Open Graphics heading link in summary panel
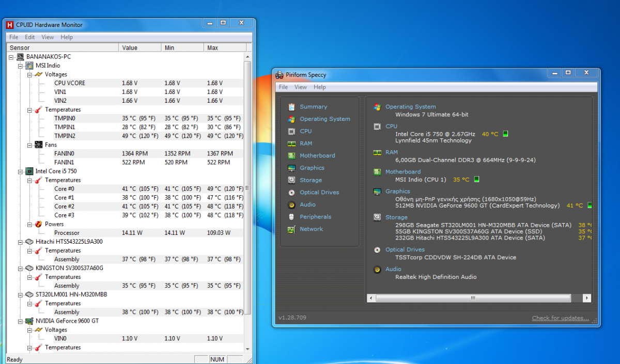This screenshot has height=364, width=620. point(398,192)
